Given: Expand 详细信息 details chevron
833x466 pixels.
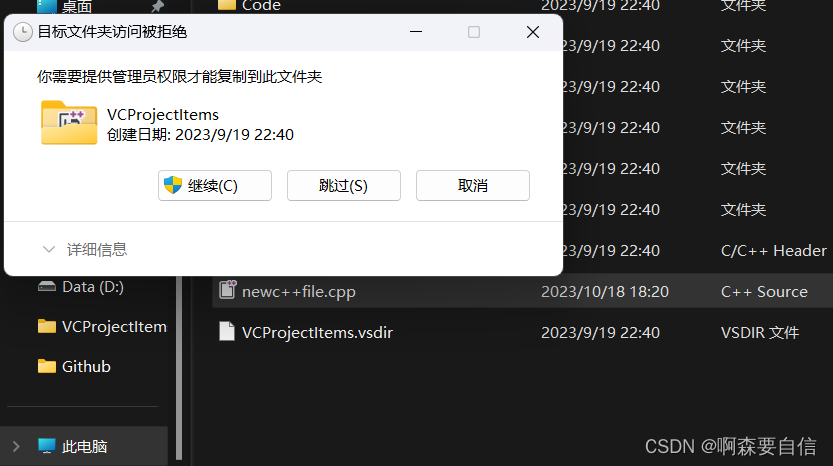Looking at the screenshot, I should [x=49, y=249].
